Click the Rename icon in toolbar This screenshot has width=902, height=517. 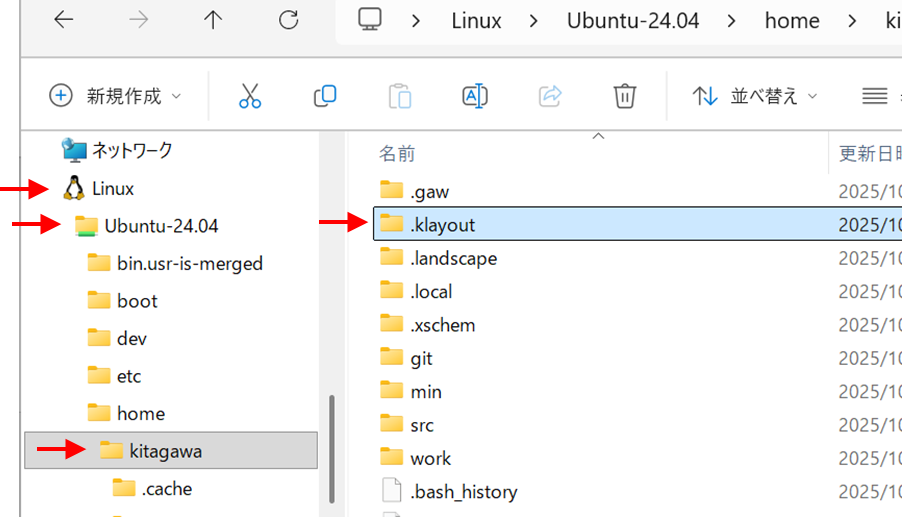pos(475,96)
